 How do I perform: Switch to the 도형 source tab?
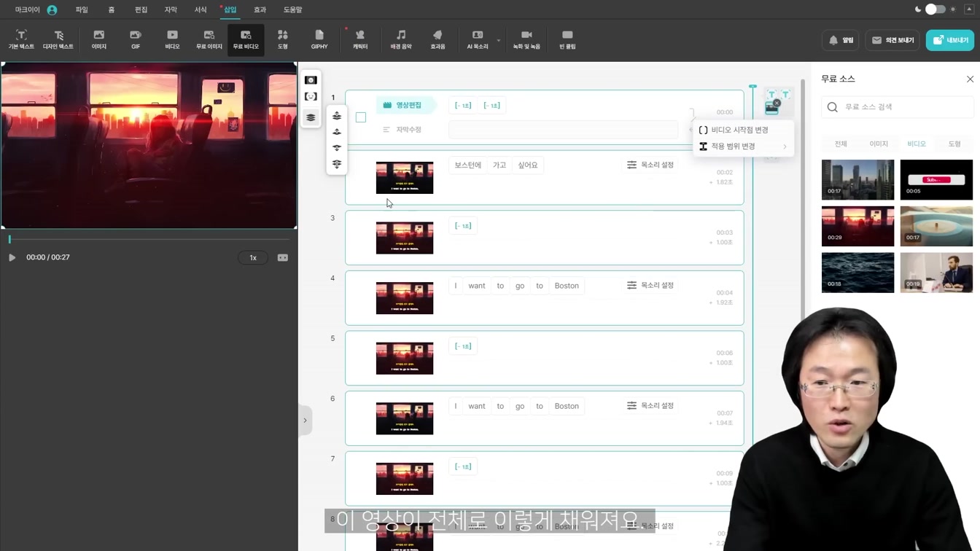point(954,144)
